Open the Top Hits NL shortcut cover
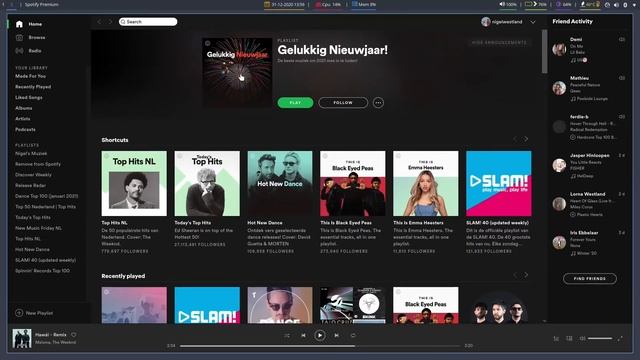 tap(134, 184)
